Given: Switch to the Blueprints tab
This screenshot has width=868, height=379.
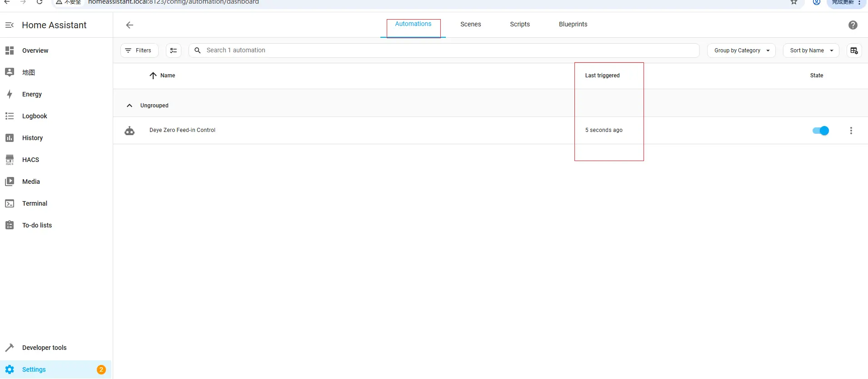Looking at the screenshot, I should pos(573,25).
